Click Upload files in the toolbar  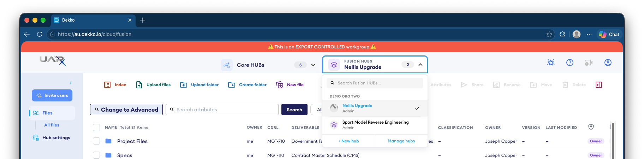point(153,85)
